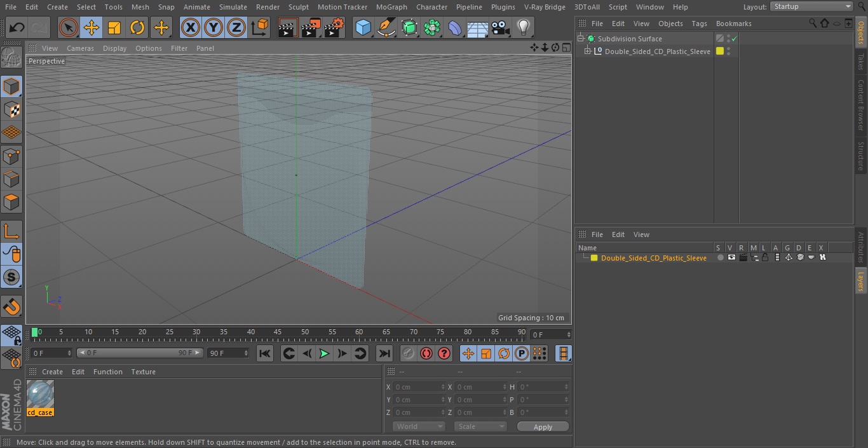Enable the Axis mode tool
Image resolution: width=868 pixels, height=448 pixels.
pos(11,231)
